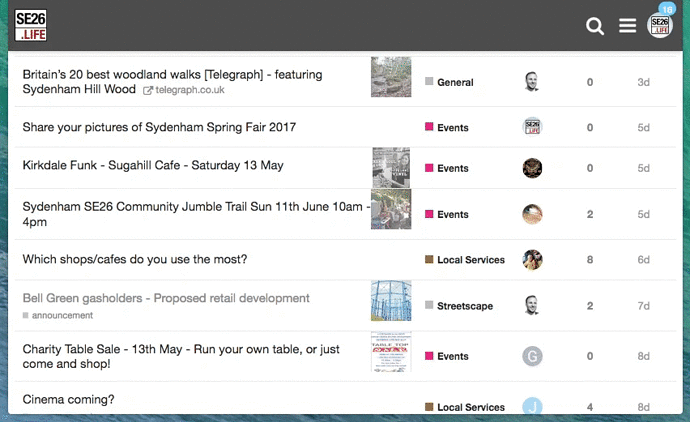Select Events category on Spring Fair row
Screen dimensions: 690x422
[x=452, y=128]
